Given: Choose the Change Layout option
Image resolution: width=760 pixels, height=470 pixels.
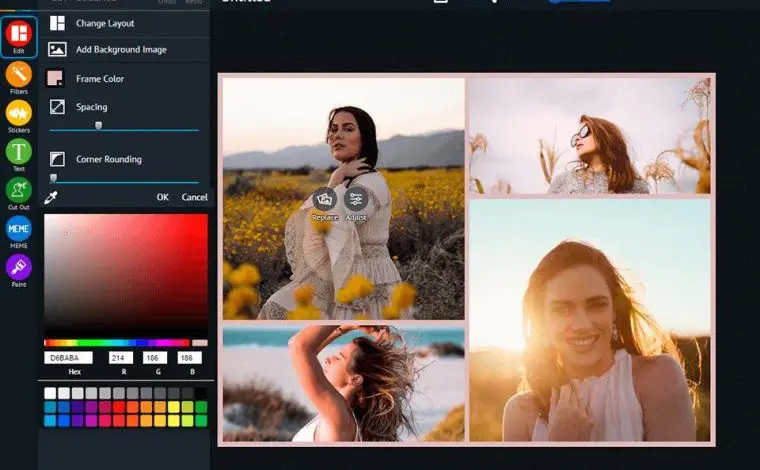Looking at the screenshot, I should [105, 23].
